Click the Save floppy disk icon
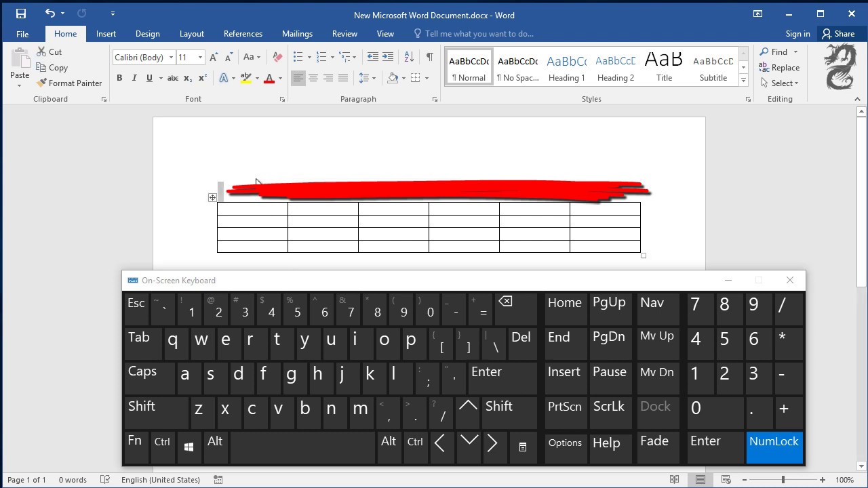The height and width of the screenshot is (488, 868). pyautogui.click(x=21, y=14)
